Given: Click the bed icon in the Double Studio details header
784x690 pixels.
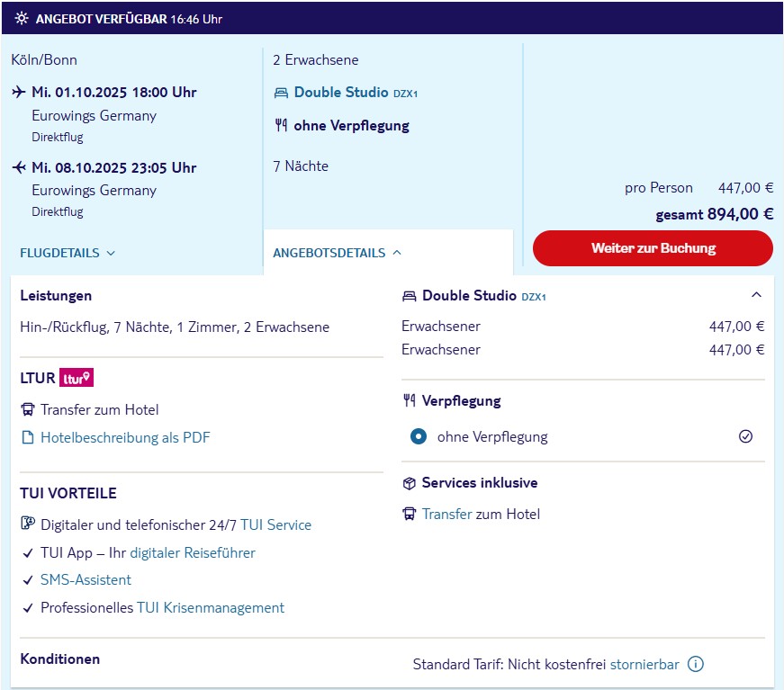Looking at the screenshot, I should point(409,296).
